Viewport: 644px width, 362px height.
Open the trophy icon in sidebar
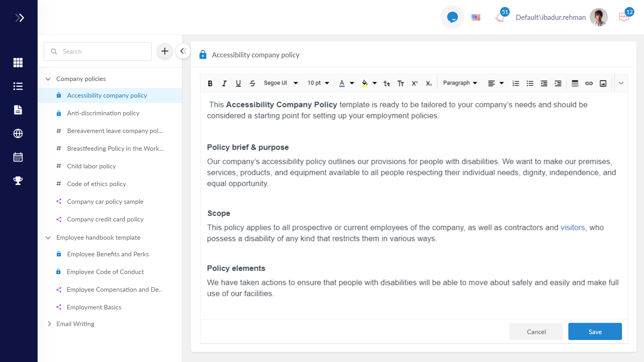point(18,180)
